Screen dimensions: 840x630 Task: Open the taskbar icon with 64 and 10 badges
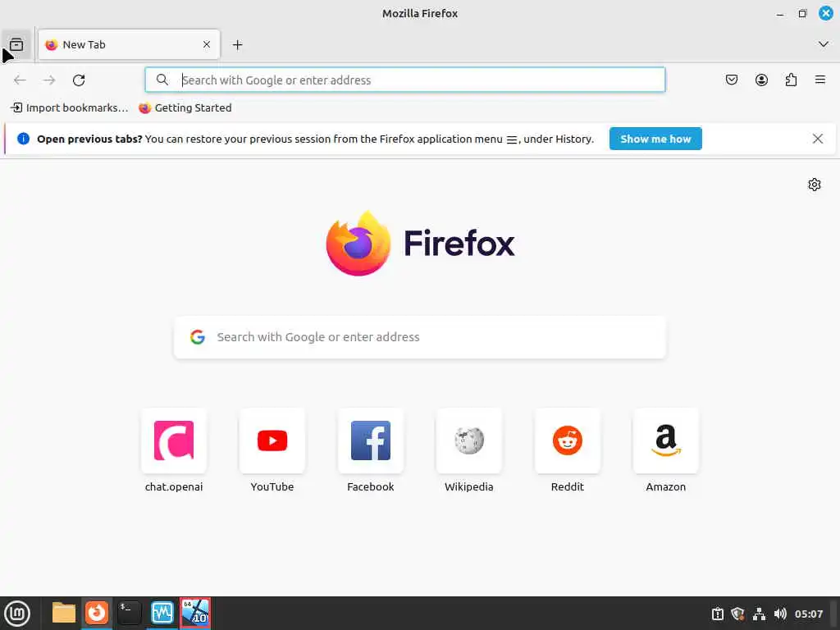195,613
